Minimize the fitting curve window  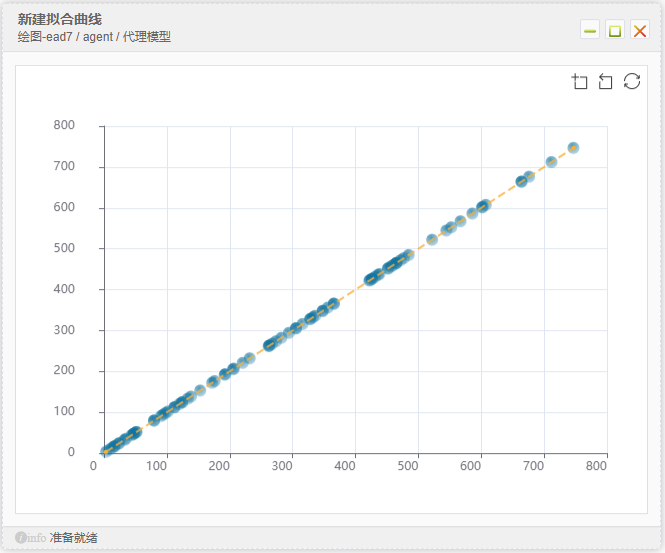(590, 30)
